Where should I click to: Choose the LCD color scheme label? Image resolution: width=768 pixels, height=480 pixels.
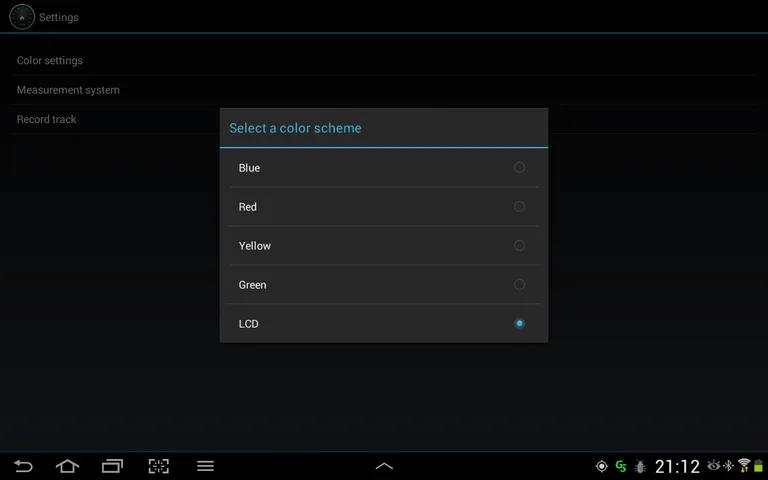click(248, 324)
